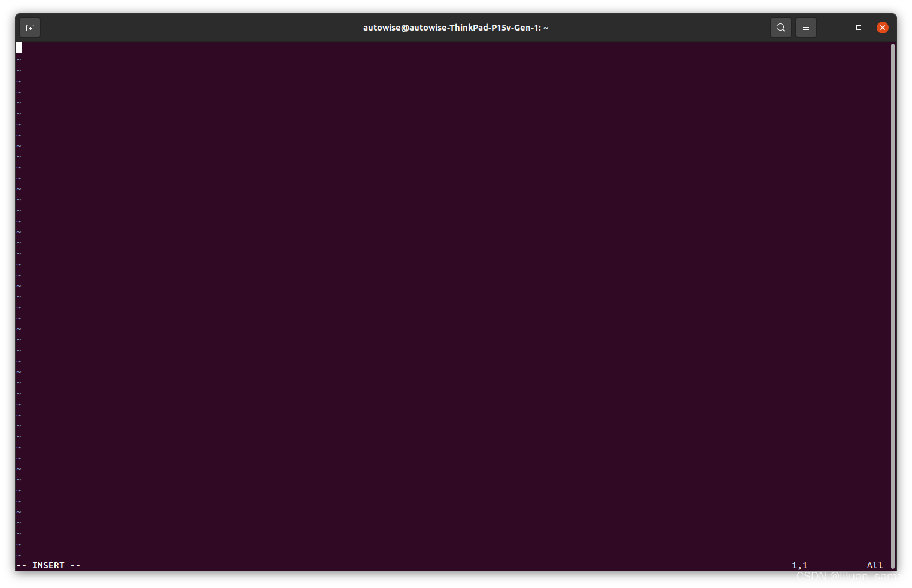The height and width of the screenshot is (588, 912).
Task: Click the vim cursor on first line
Action: point(19,48)
